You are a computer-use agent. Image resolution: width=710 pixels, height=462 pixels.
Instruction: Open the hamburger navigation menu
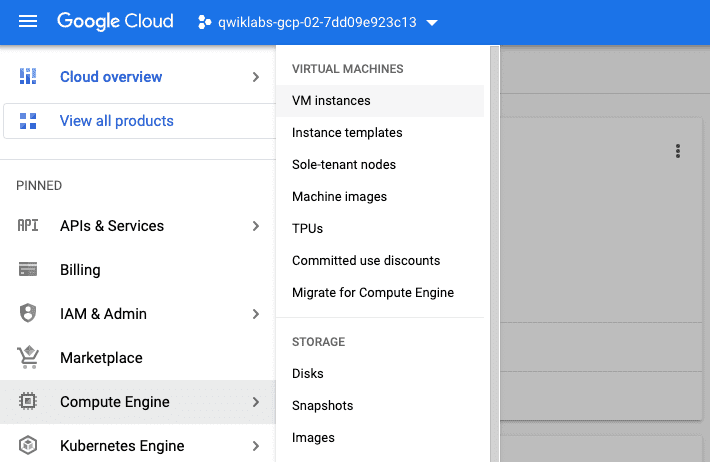click(x=28, y=22)
